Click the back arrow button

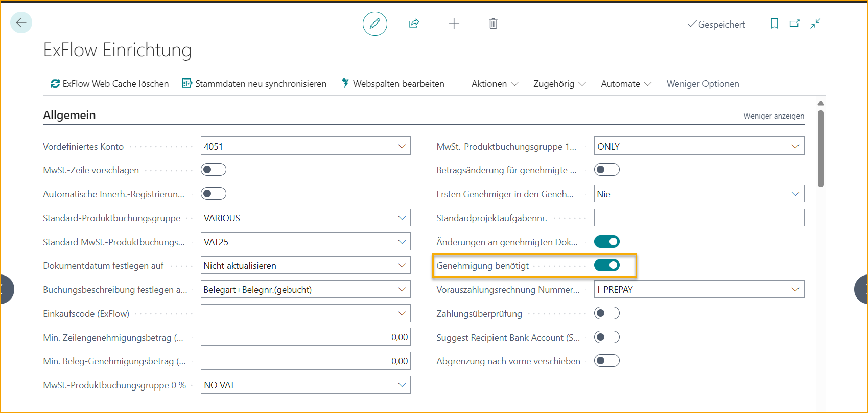coord(21,22)
